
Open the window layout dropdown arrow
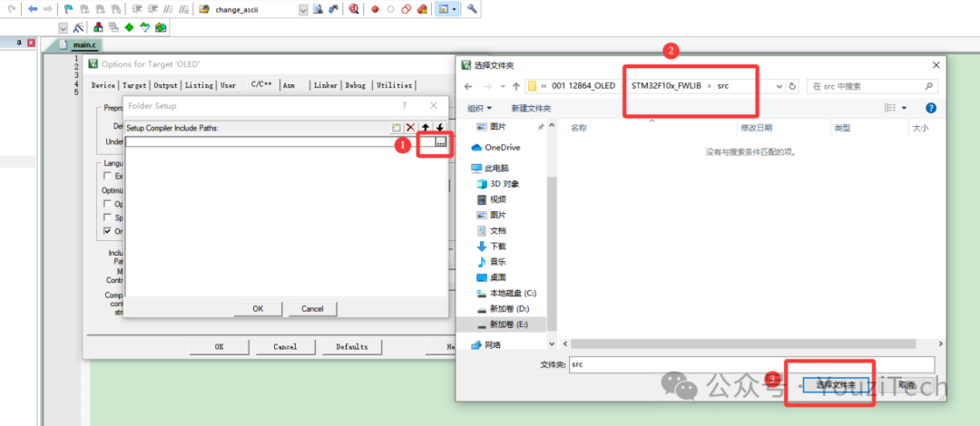(x=454, y=9)
